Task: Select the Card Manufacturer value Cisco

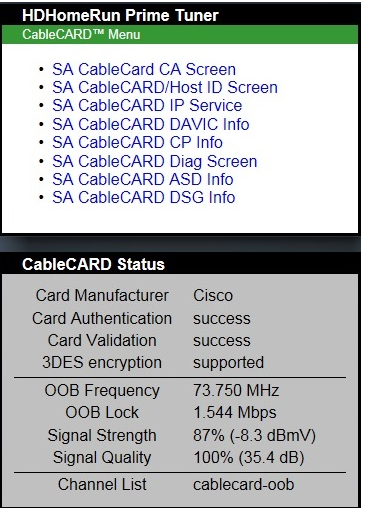Action: [213, 296]
